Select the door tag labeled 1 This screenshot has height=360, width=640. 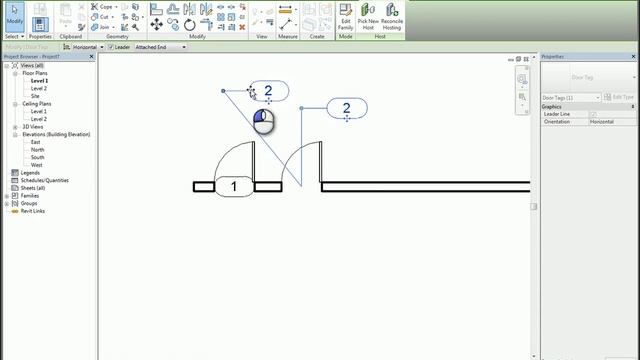(234, 187)
